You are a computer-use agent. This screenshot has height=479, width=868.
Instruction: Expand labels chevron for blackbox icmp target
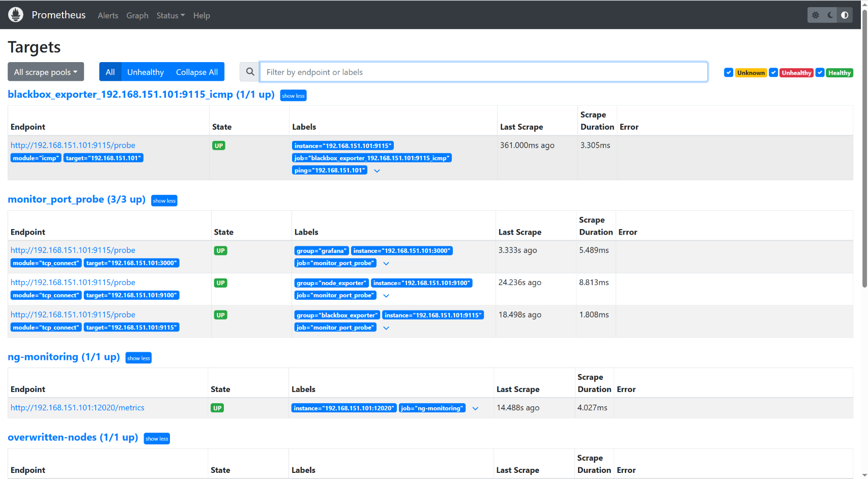[x=377, y=171]
